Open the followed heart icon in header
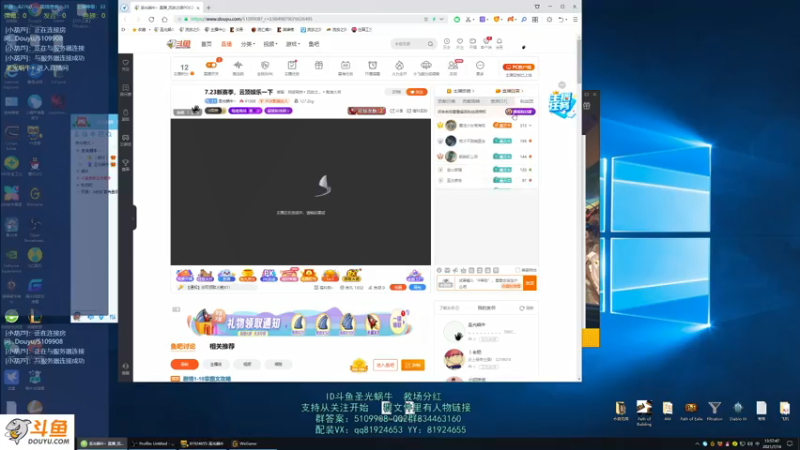800x450 pixels. (x=460, y=43)
